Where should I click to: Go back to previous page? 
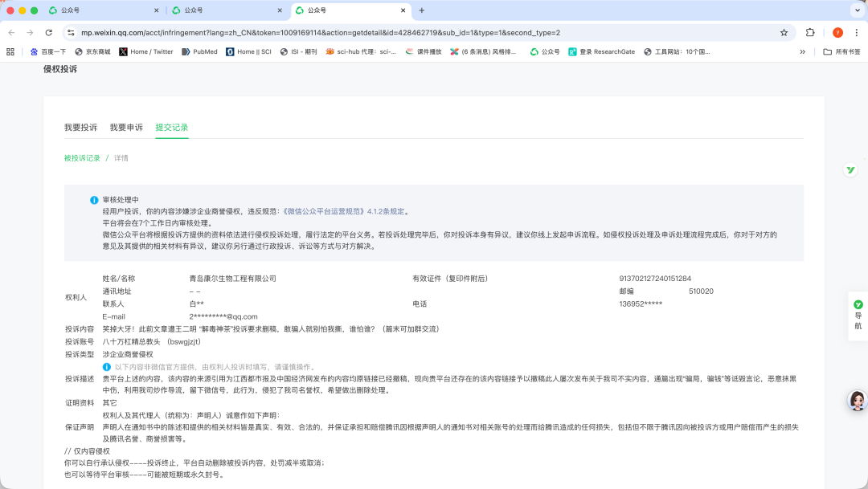coord(11,33)
